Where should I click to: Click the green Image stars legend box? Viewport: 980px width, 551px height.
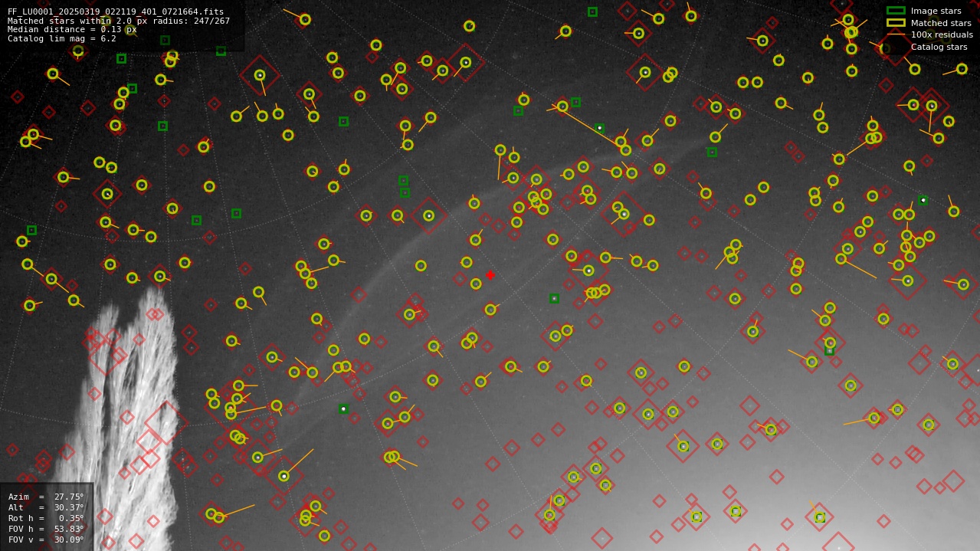896,11
